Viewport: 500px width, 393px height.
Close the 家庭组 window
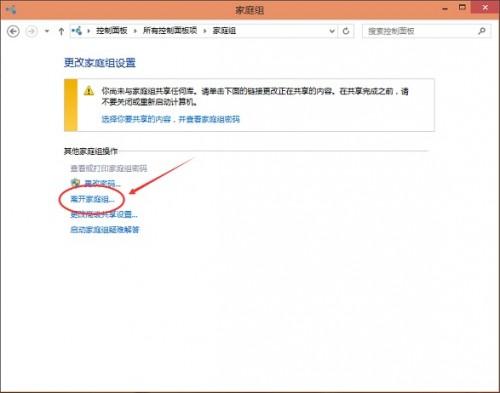[485, 8]
